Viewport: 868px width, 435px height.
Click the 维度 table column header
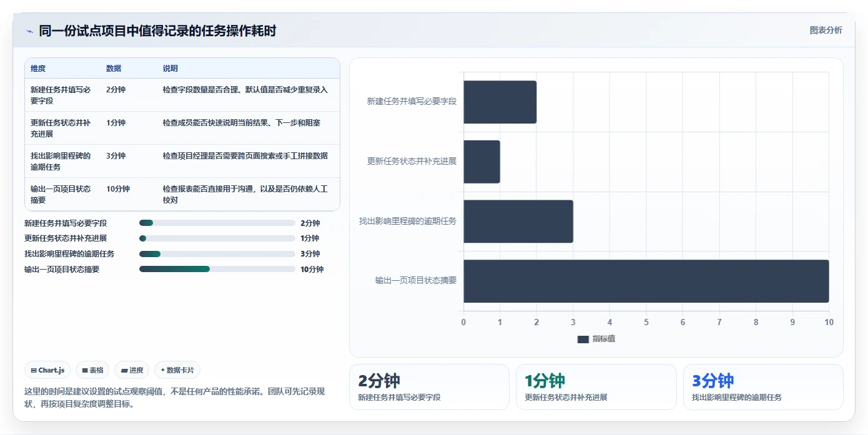click(38, 69)
